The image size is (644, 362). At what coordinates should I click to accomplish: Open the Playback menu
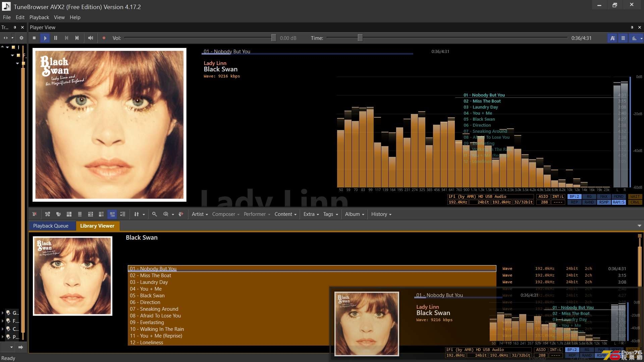point(39,17)
